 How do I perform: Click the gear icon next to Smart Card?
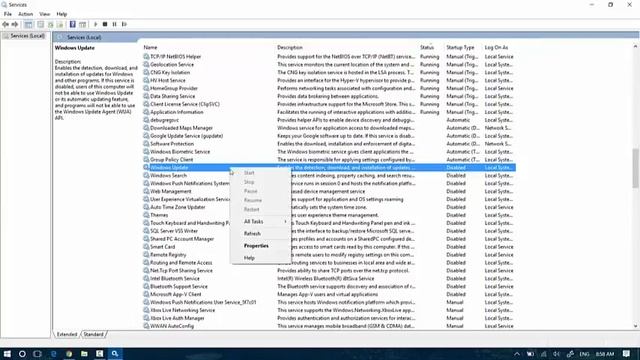coord(146,247)
